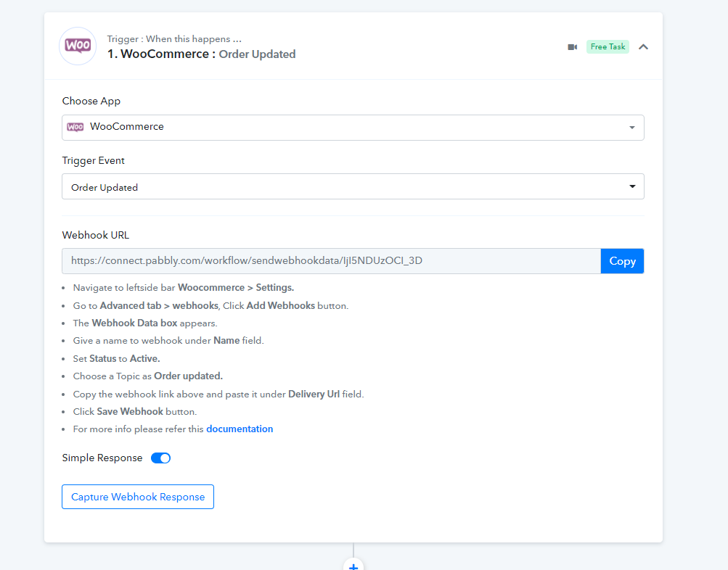Open the video tutorial camera icon
This screenshot has height=570, width=728.
click(x=573, y=47)
